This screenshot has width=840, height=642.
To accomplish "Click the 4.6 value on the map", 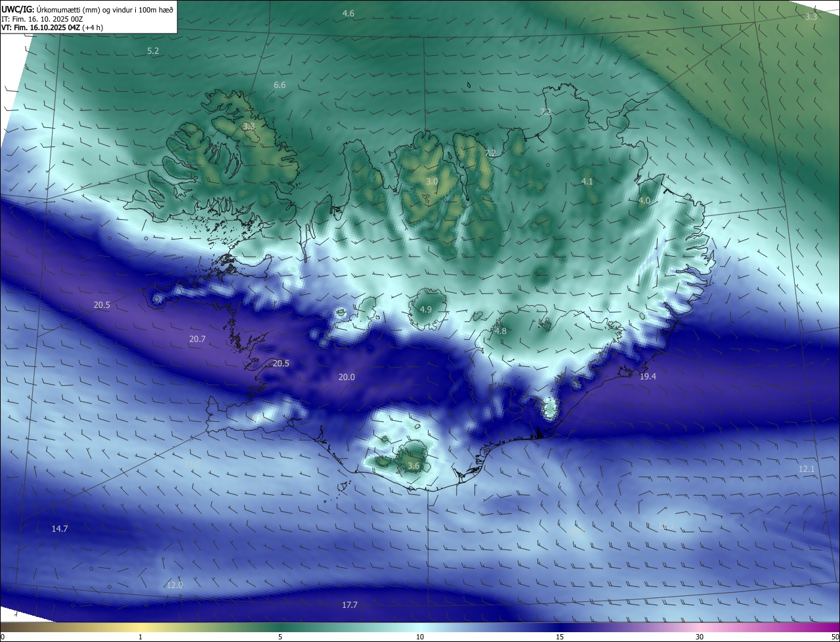I will [348, 14].
